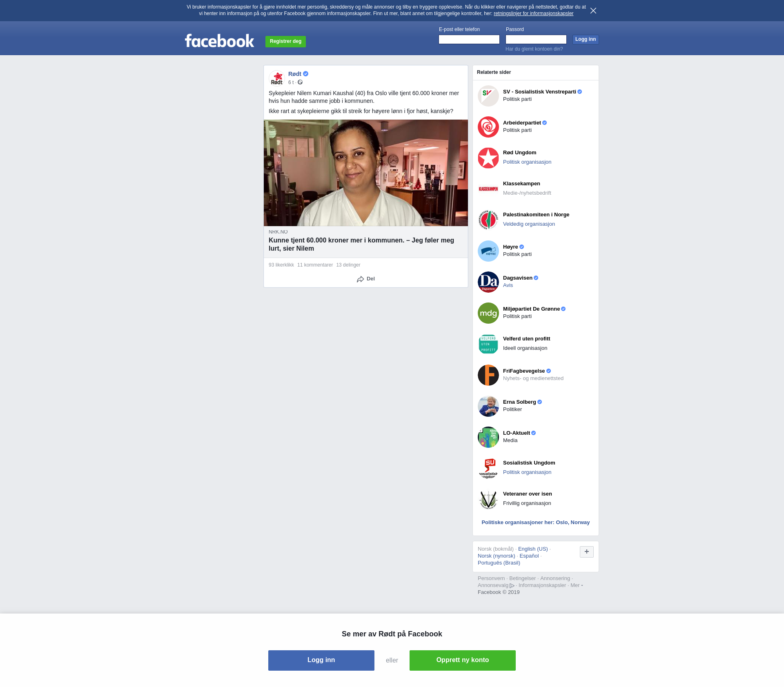Click 11 kommentarer count
Viewport: 784px width, 687px height.
click(315, 265)
